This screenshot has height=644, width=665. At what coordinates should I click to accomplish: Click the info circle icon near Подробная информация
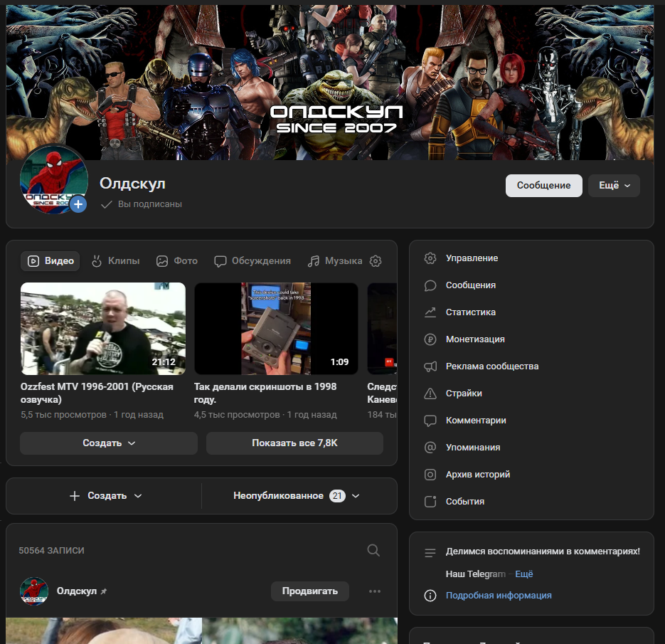(x=430, y=596)
